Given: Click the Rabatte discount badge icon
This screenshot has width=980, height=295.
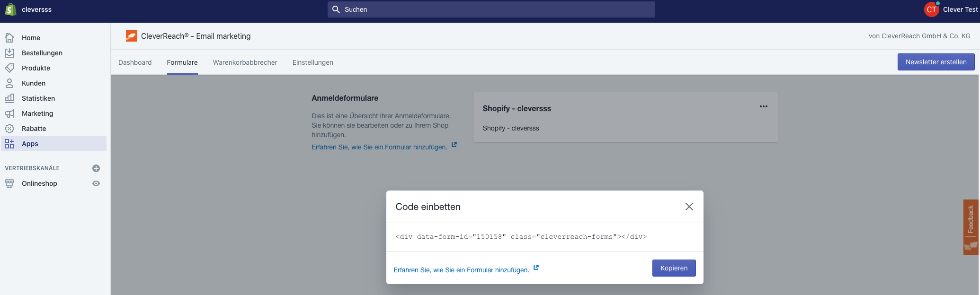Looking at the screenshot, I should click(x=9, y=129).
